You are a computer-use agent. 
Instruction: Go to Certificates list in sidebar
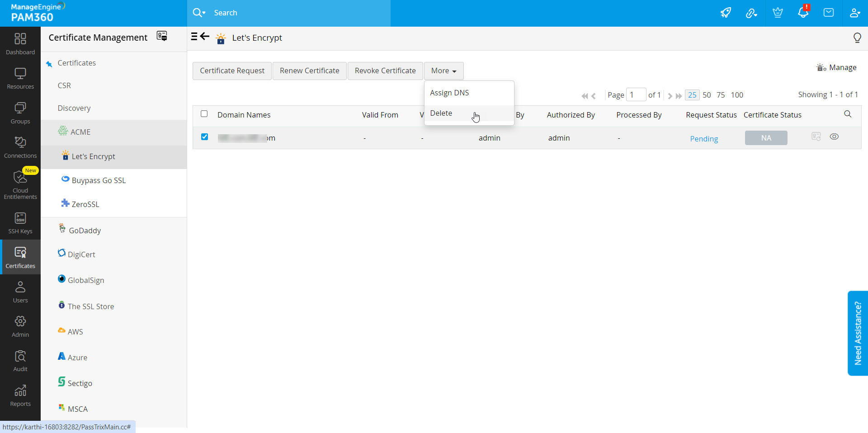[x=76, y=63]
